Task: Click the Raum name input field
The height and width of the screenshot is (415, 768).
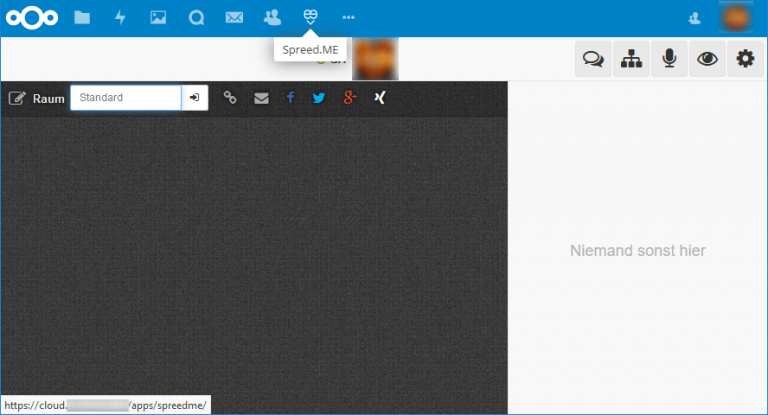Action: pyautogui.click(x=126, y=98)
